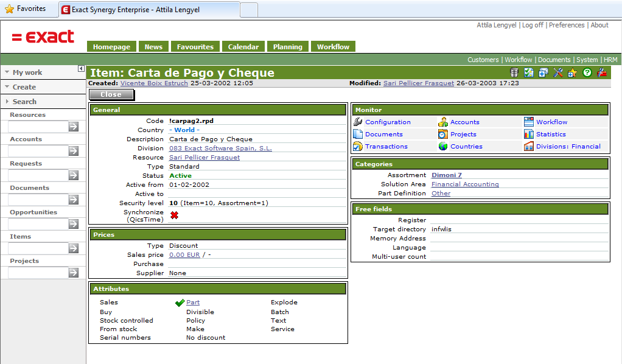This screenshot has width=622, height=364.
Task: Open the Dimoni 7 assortment link
Action: (447, 175)
